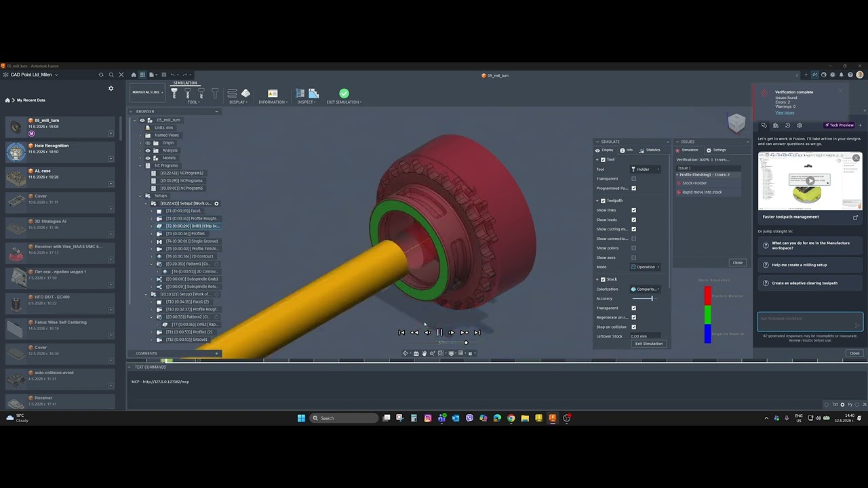Open the Issues Settings tab

(716, 150)
